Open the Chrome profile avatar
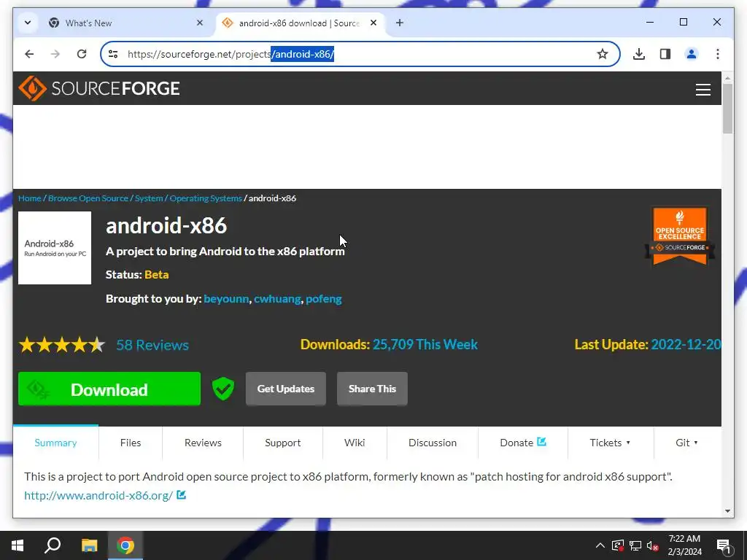This screenshot has width=747, height=560. tap(692, 54)
